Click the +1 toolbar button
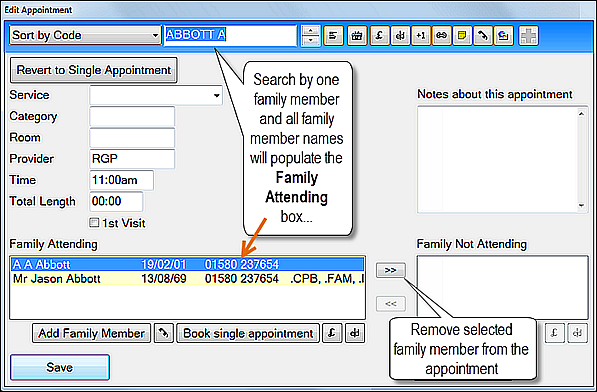597x392 pixels. pos(421,35)
